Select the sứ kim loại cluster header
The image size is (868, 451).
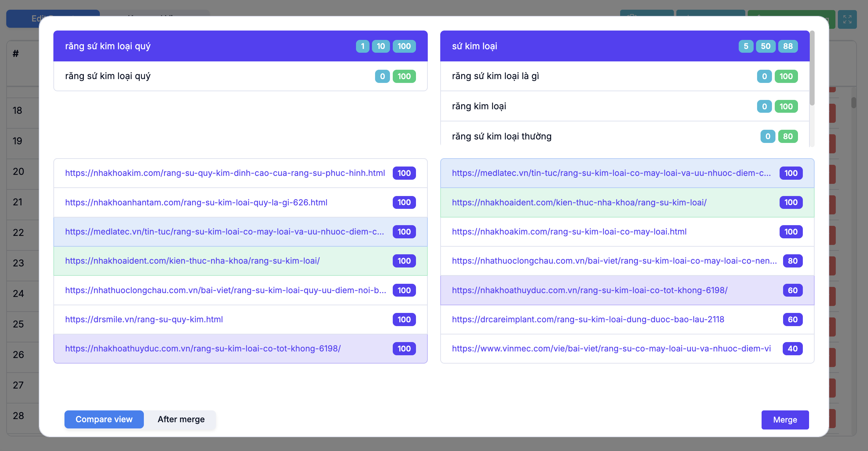tap(625, 46)
